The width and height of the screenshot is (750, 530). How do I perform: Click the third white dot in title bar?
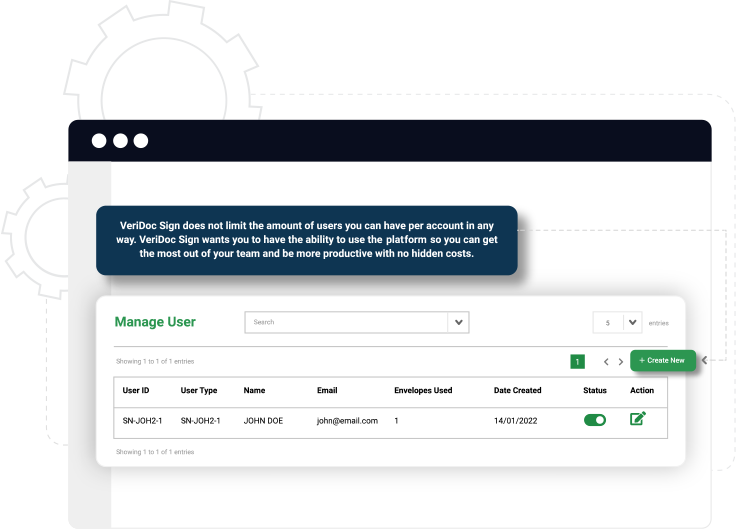(x=141, y=141)
